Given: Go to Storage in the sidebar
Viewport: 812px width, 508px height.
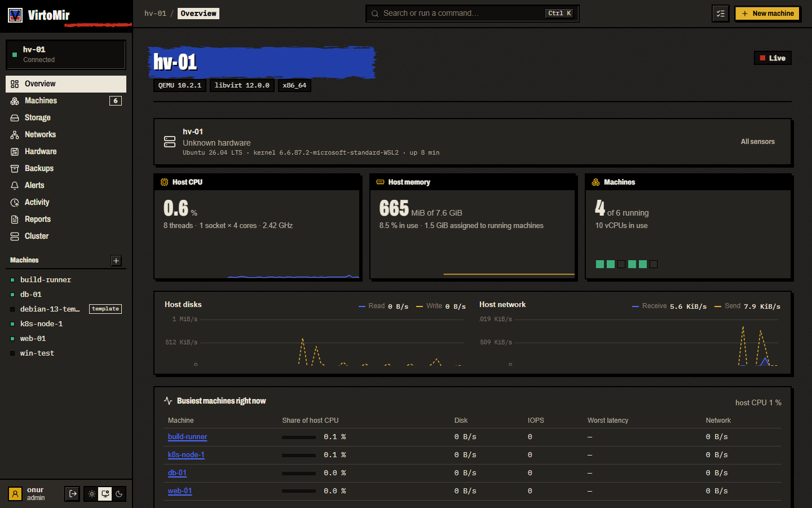Looking at the screenshot, I should (66, 117).
